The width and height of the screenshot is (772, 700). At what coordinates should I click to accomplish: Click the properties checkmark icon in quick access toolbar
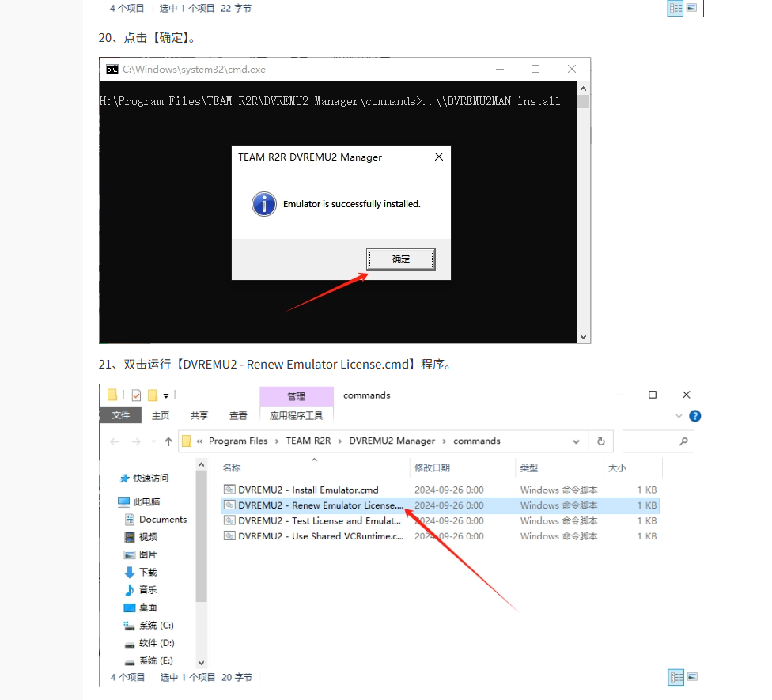(x=136, y=395)
